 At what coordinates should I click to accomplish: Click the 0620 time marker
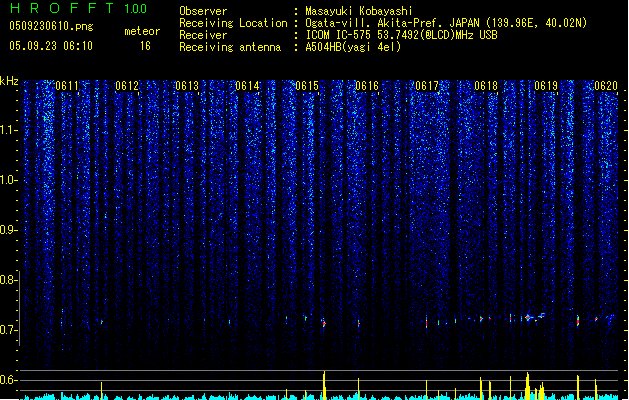pos(606,86)
